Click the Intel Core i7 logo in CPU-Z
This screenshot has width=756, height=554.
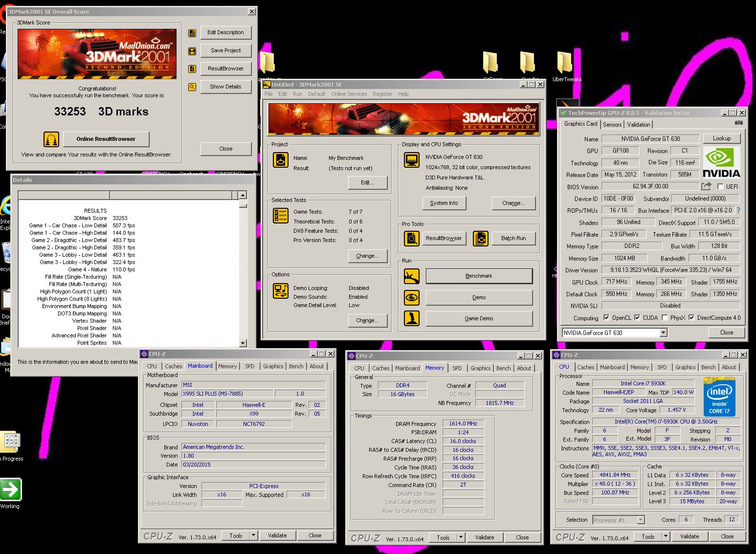point(720,396)
